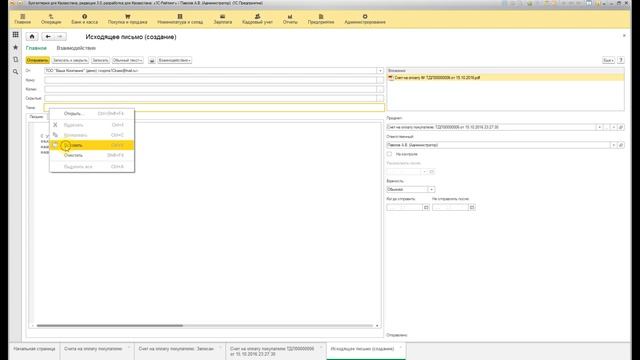This screenshot has width=640, height=360.
Task: Open the Ответственный user card icon
Action: pos(621,145)
